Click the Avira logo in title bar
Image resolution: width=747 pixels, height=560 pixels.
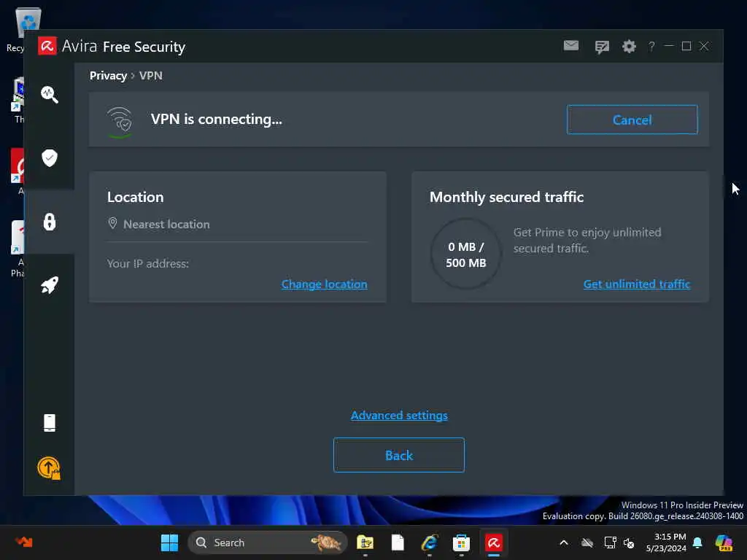click(x=47, y=46)
